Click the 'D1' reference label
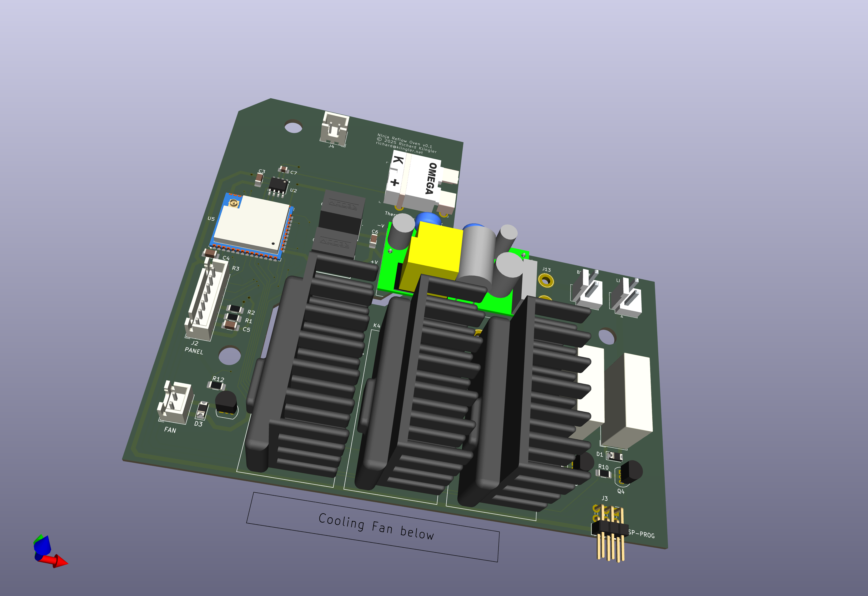 click(599, 454)
